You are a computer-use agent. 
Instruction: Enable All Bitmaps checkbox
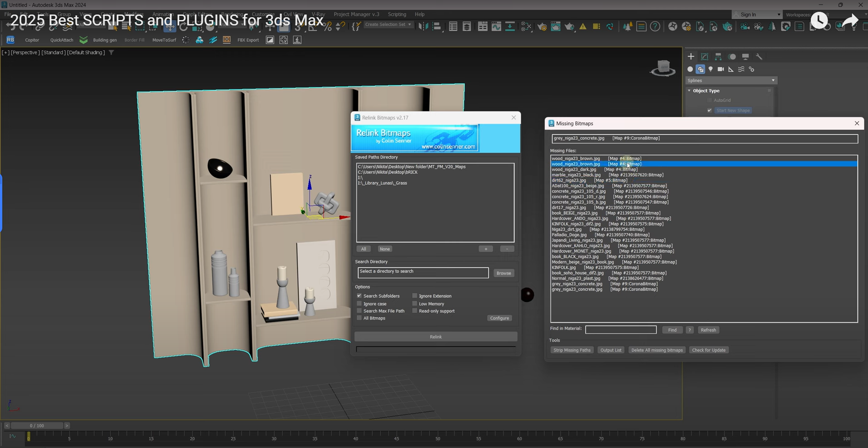click(359, 318)
